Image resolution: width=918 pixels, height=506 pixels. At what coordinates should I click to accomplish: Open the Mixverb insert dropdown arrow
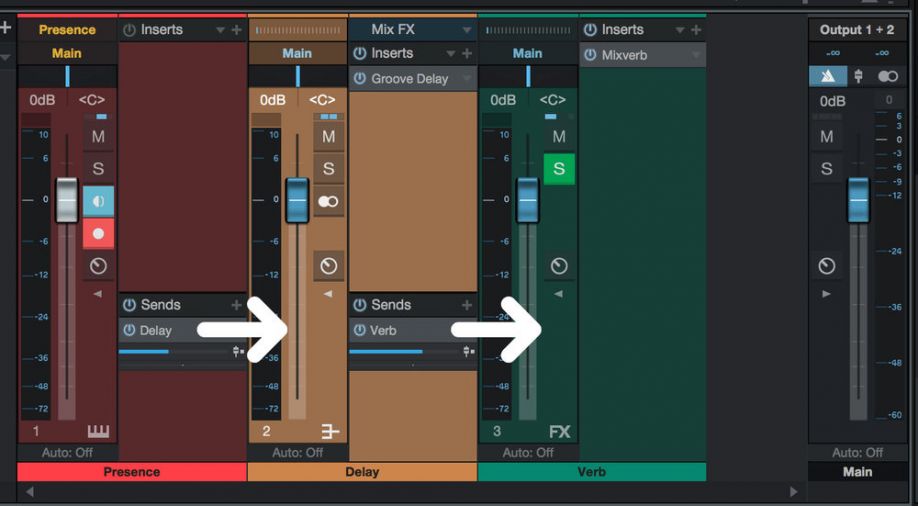pyautogui.click(x=697, y=55)
